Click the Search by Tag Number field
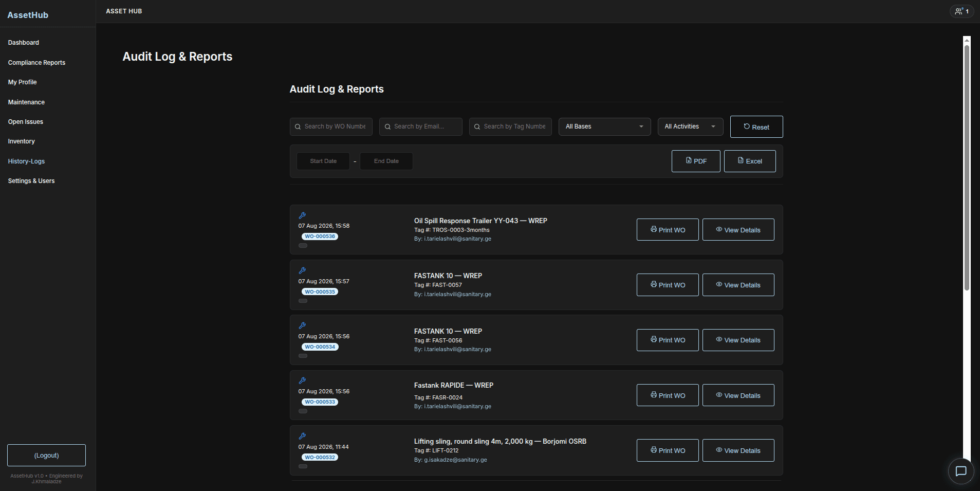The width and height of the screenshot is (980, 491). tap(510, 126)
